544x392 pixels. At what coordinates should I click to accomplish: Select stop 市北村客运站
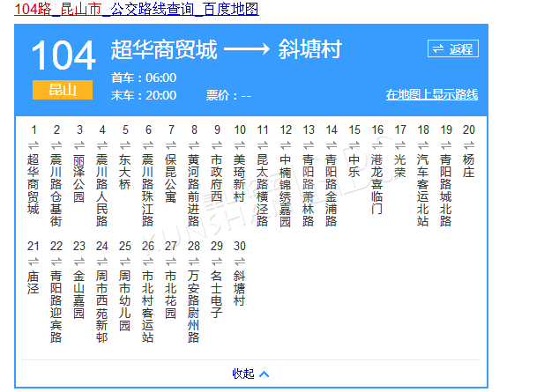coord(148,307)
